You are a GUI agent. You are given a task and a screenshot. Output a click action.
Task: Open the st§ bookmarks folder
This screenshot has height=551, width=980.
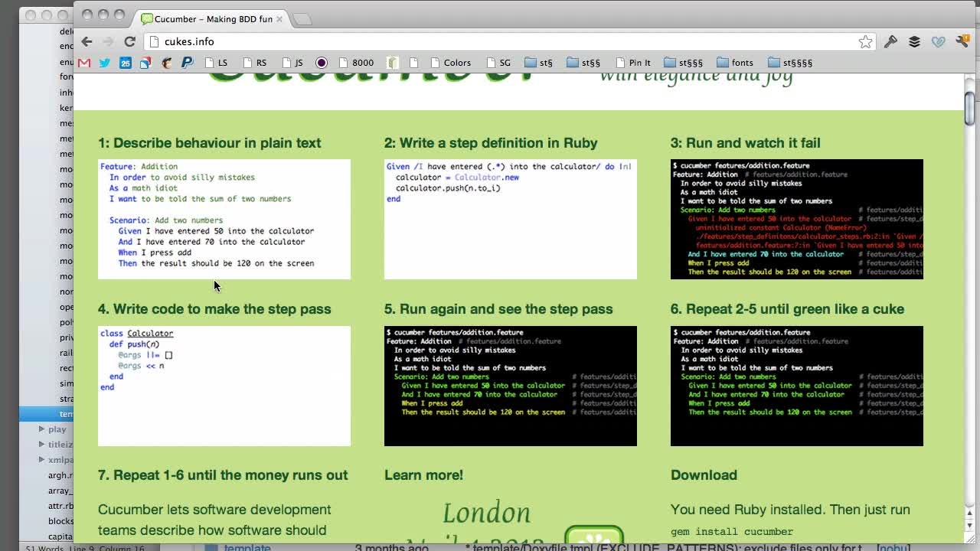pyautogui.click(x=538, y=63)
